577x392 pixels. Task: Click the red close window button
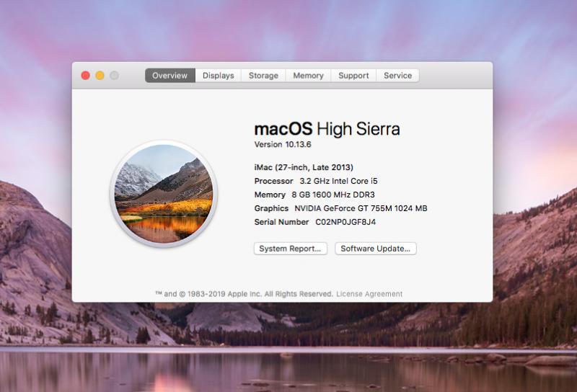coord(85,76)
